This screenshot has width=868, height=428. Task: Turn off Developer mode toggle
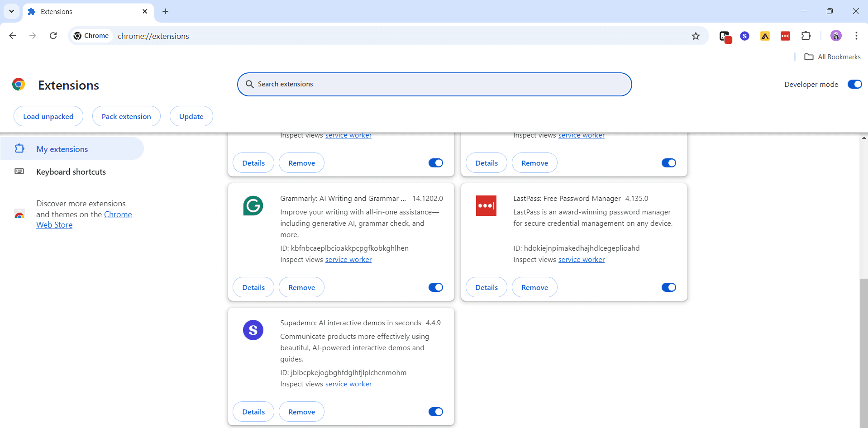click(x=854, y=85)
